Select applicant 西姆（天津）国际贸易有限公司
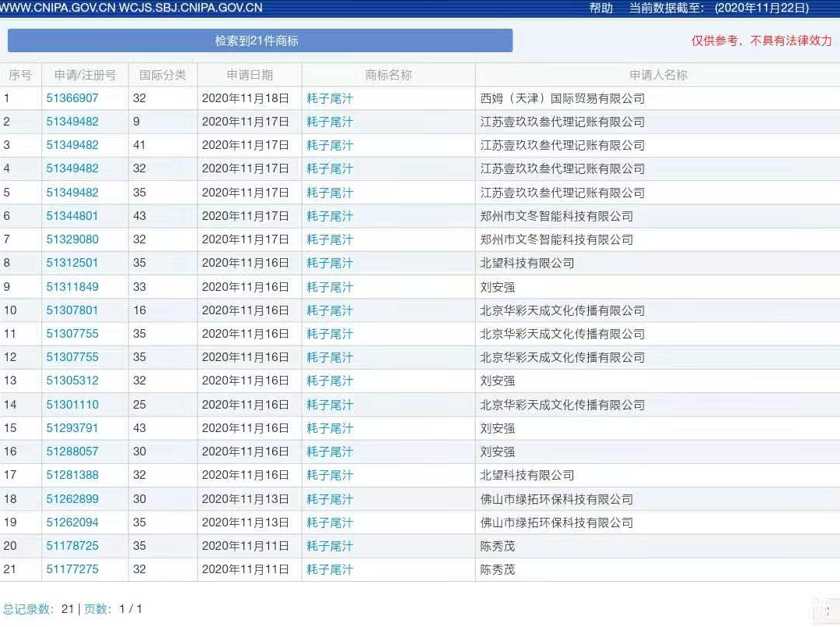The width and height of the screenshot is (840, 627). click(562, 98)
